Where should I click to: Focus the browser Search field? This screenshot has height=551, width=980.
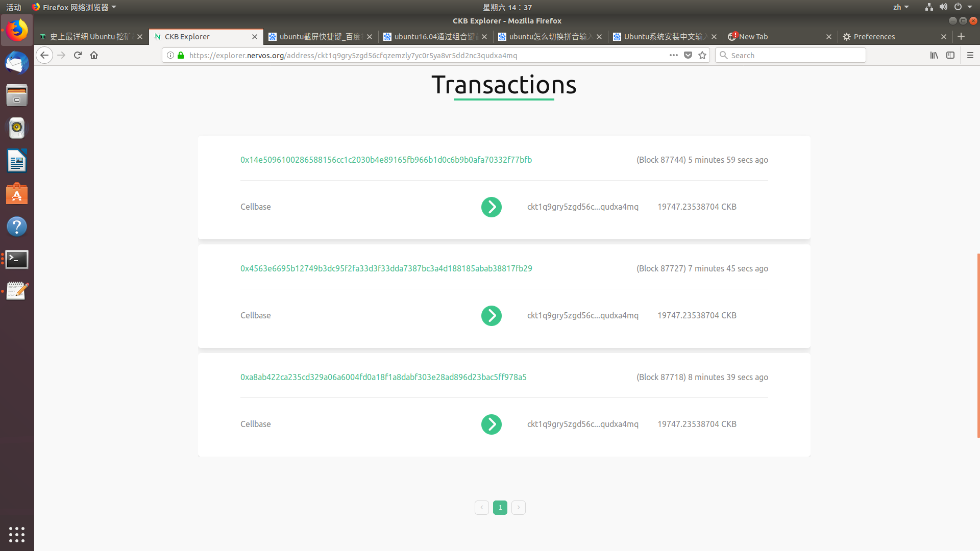pos(791,55)
